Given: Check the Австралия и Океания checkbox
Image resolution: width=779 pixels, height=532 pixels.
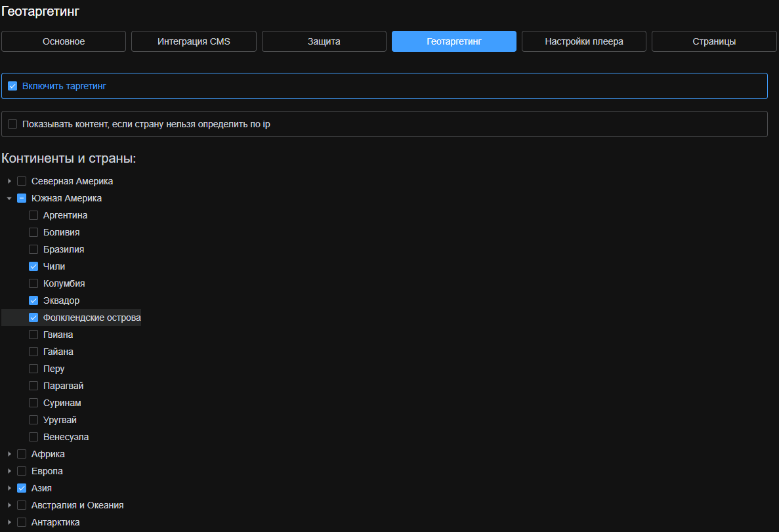Looking at the screenshot, I should coord(22,505).
